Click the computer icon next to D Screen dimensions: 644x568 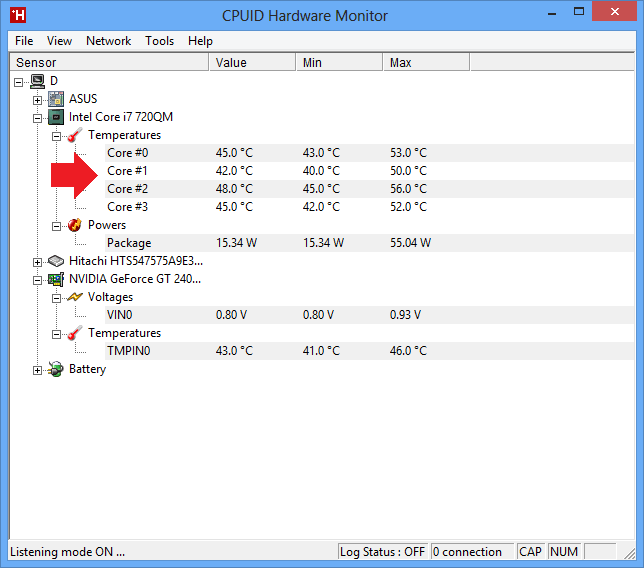(x=37, y=81)
